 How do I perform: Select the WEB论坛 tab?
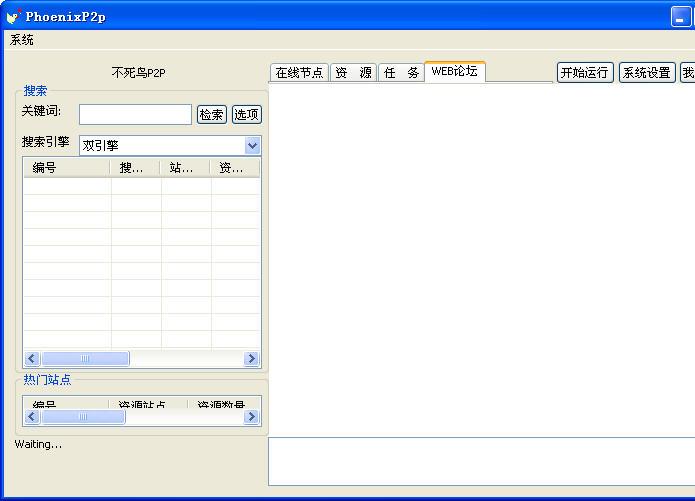(x=455, y=71)
